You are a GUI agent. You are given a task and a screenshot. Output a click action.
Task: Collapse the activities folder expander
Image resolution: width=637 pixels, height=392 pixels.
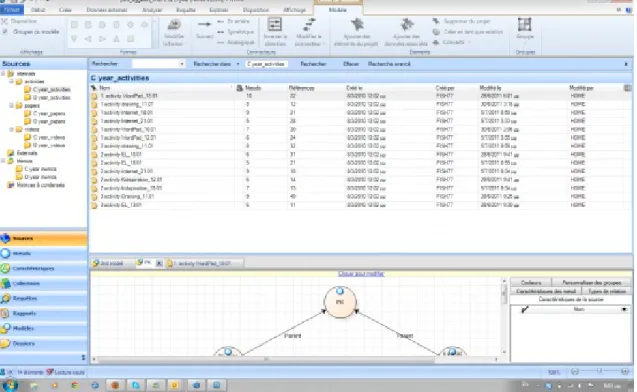click(11, 82)
